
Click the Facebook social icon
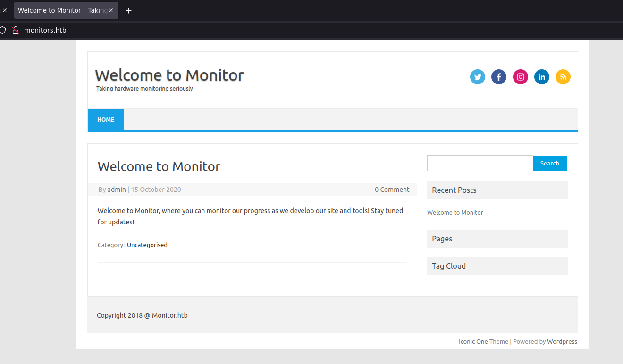[x=499, y=77]
